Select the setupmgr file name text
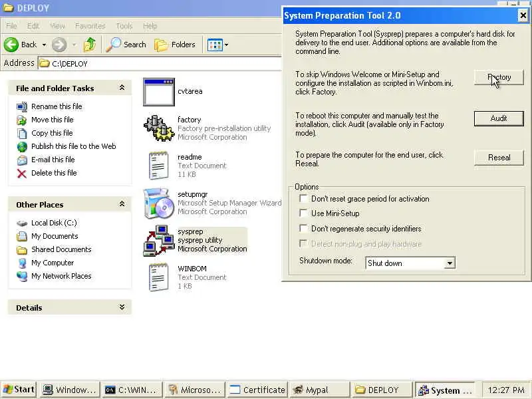Viewport: 532px width, 399px height. point(192,194)
